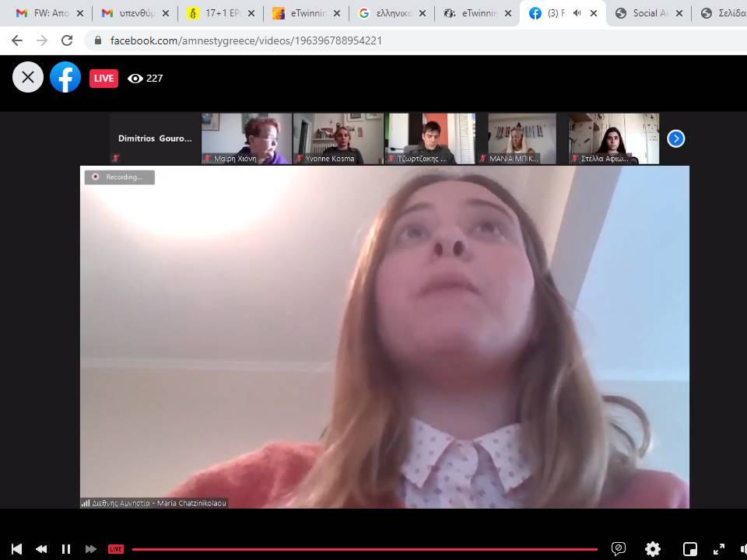Toggle the comment overlay icon
Viewport: 747px width, 560px height.
click(x=619, y=549)
